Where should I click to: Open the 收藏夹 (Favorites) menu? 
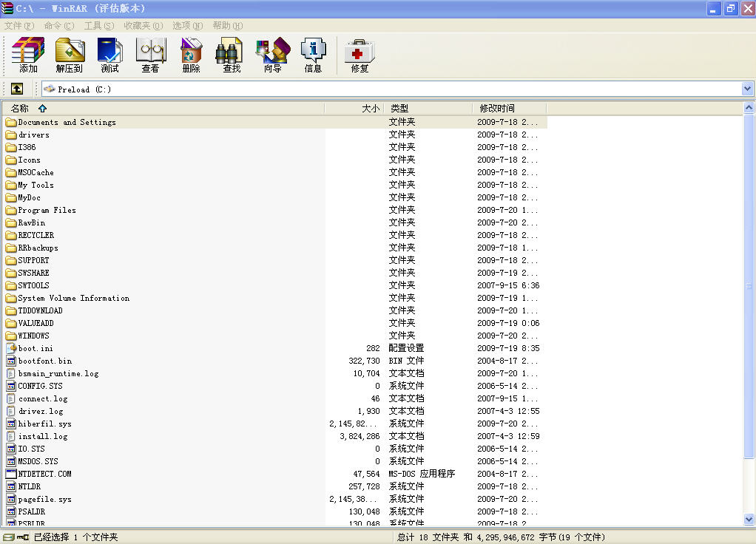[144, 26]
